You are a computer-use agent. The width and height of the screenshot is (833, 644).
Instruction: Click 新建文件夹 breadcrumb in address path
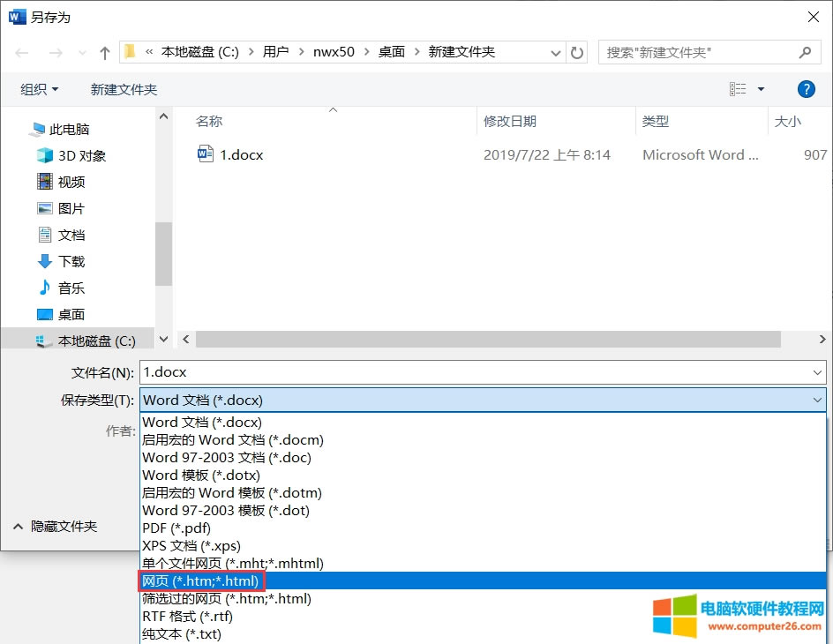462,52
